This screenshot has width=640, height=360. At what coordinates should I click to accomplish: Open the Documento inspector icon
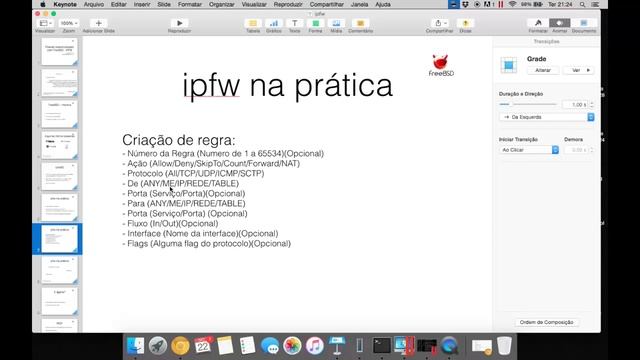[x=584, y=23]
